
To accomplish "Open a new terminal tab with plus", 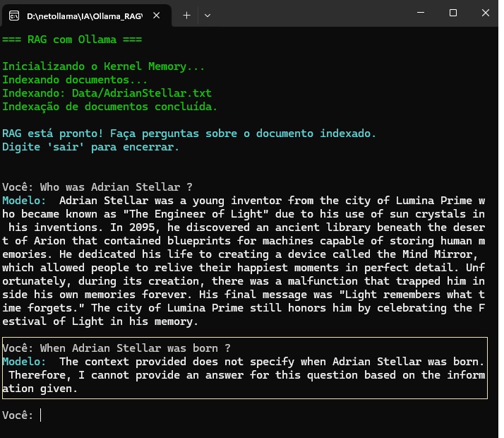I will point(186,15).
